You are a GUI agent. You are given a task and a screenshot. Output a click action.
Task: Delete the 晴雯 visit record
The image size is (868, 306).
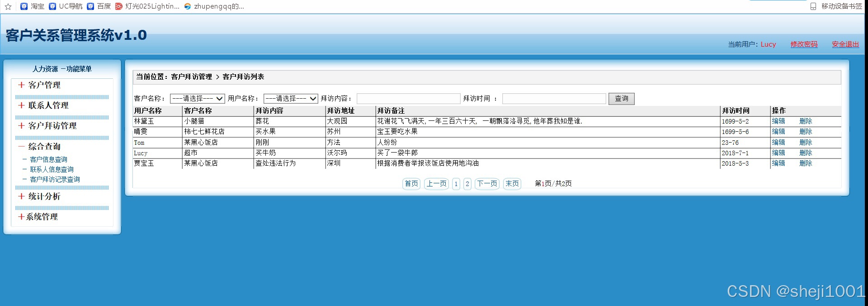pos(806,132)
